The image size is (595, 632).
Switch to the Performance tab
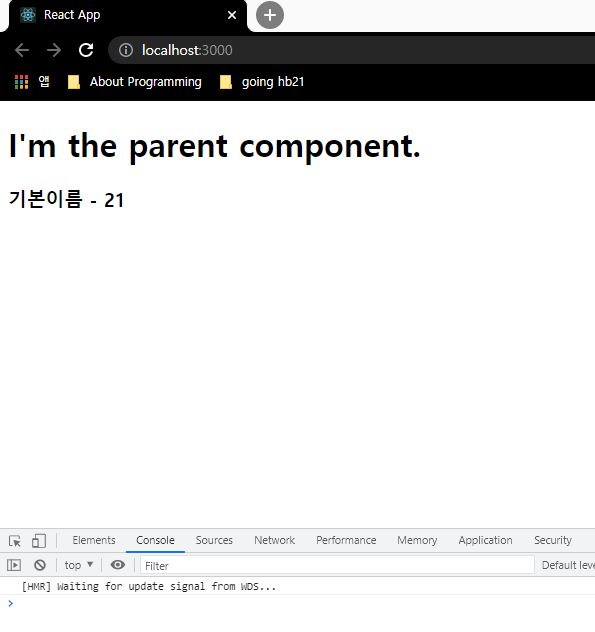pos(346,540)
